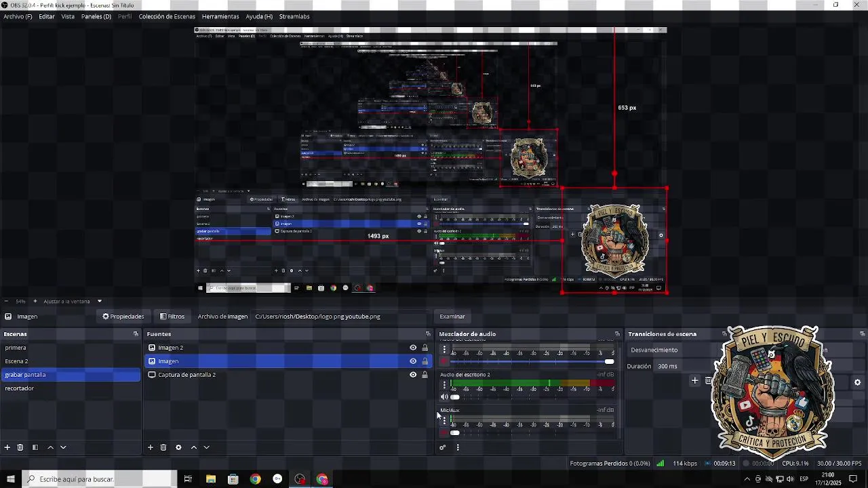
Task: Open transition properties gear icon
Action: (857, 382)
